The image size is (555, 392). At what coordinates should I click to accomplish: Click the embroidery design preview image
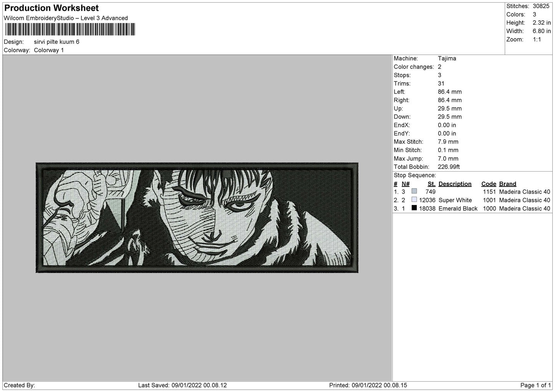197,218
